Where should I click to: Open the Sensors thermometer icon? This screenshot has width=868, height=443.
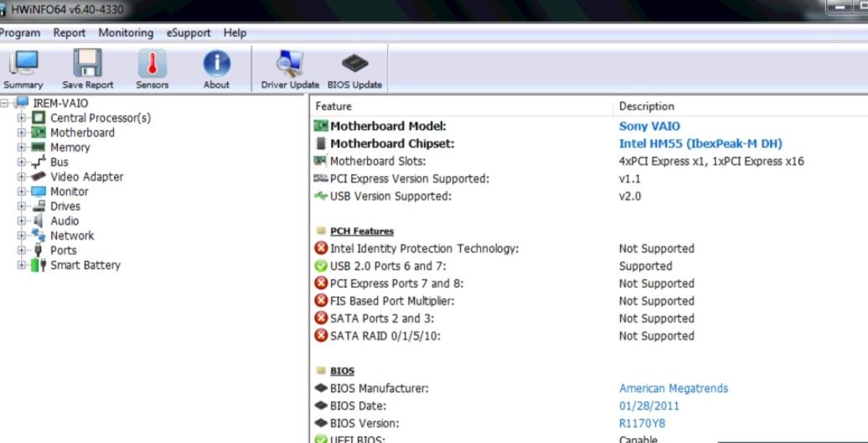click(x=152, y=63)
